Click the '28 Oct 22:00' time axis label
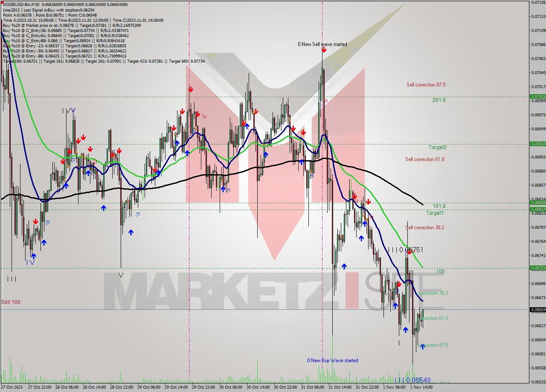 point(121,387)
